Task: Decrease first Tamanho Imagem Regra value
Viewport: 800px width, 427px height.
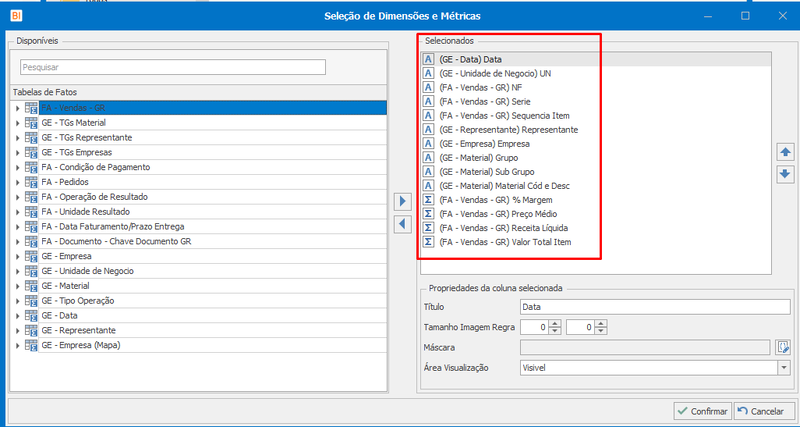Action: (x=555, y=331)
